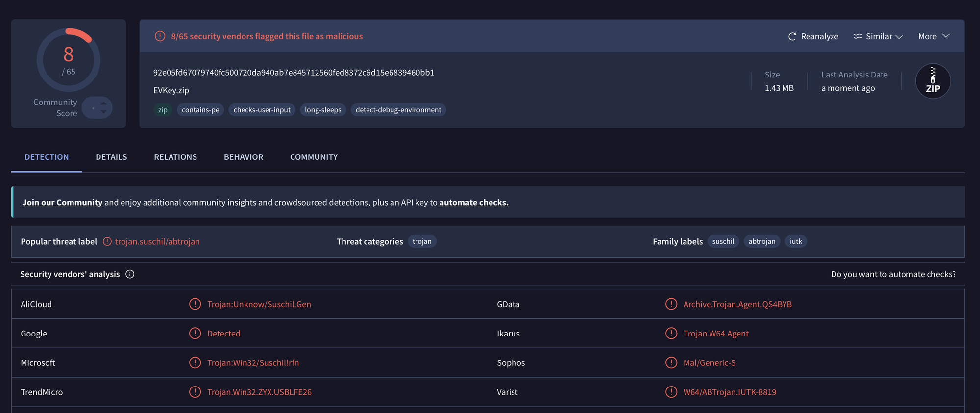Click the Varist vendor name
Screen dimensions: 980x413
pyautogui.click(x=507, y=392)
